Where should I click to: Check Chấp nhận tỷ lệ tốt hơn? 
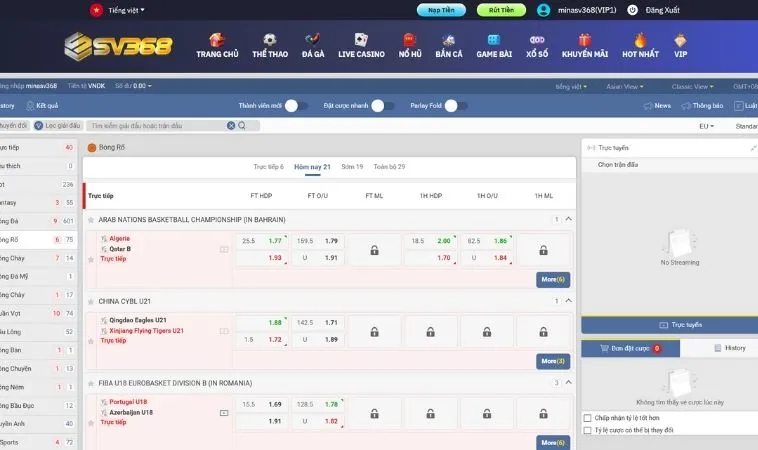[587, 418]
